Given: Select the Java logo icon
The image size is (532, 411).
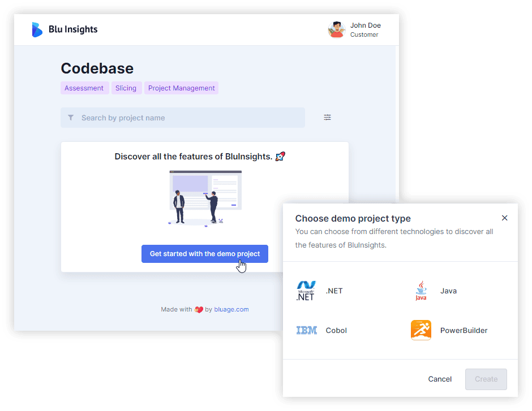Looking at the screenshot, I should point(421,291).
